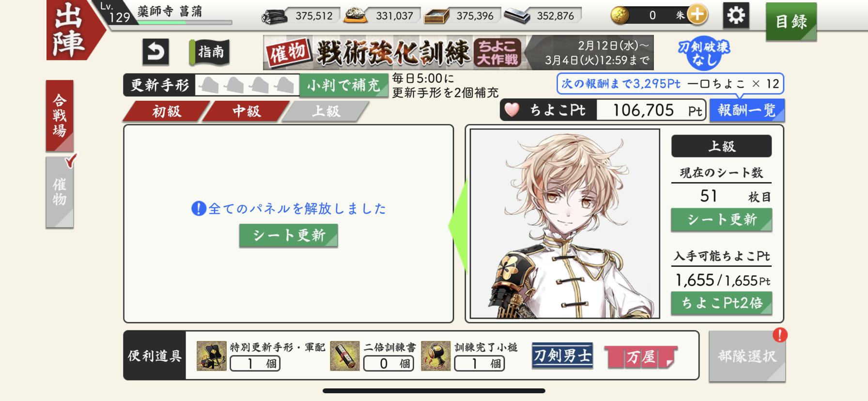Switch to the 中級 difficulty tab
Viewport: 868px width, 401px height.
click(247, 111)
